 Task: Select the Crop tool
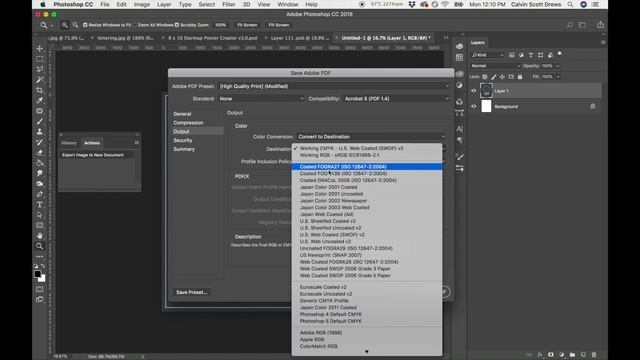point(40,90)
